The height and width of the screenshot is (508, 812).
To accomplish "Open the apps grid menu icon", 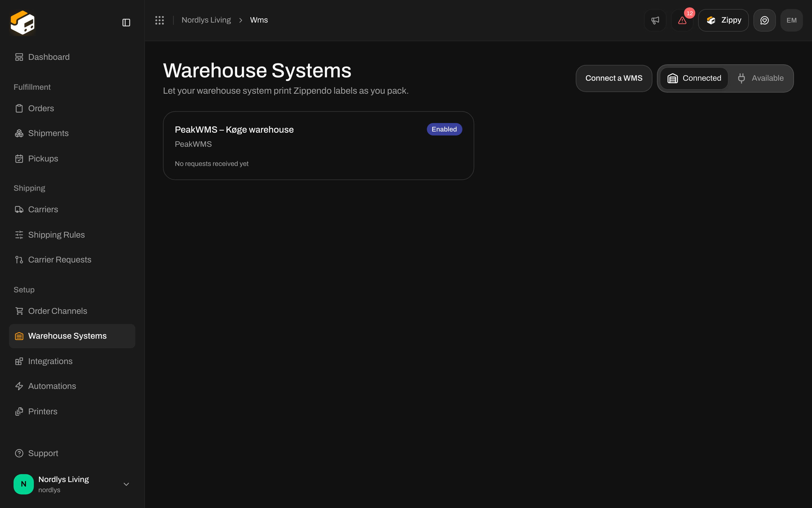I will [x=159, y=20].
